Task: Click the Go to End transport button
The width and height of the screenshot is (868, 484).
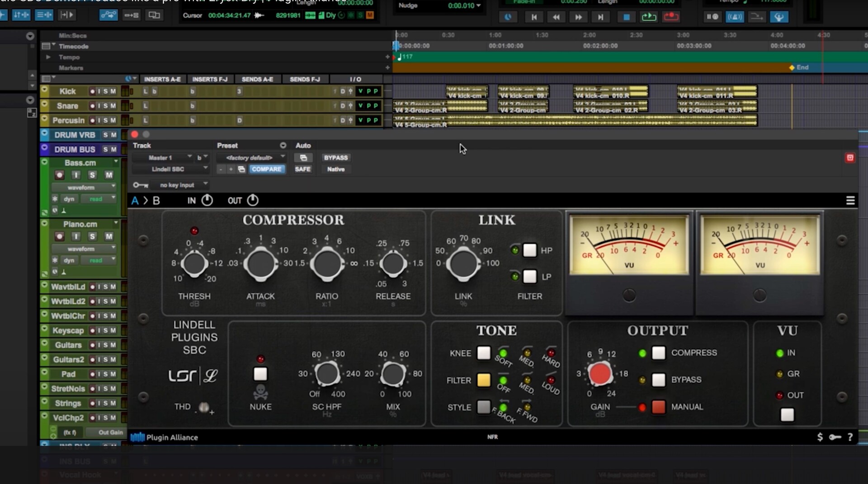Action: [x=600, y=17]
